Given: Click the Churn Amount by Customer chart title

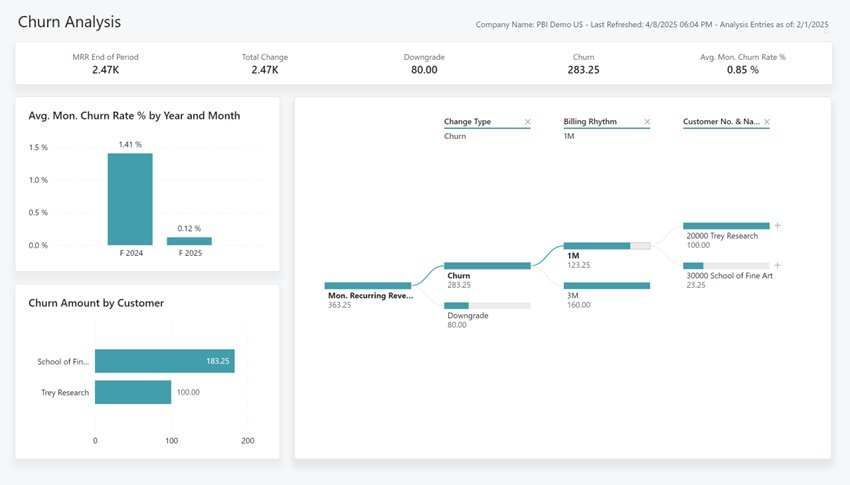Looking at the screenshot, I should click(96, 303).
